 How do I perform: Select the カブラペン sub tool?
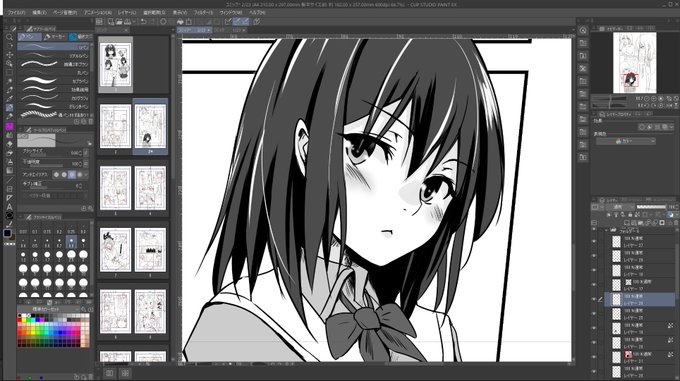[54, 81]
